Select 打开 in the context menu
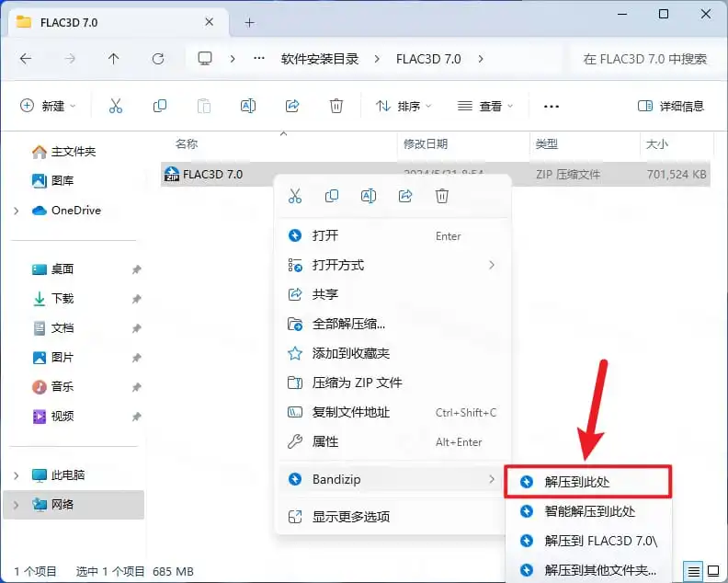The width and height of the screenshot is (728, 583). pos(392,235)
